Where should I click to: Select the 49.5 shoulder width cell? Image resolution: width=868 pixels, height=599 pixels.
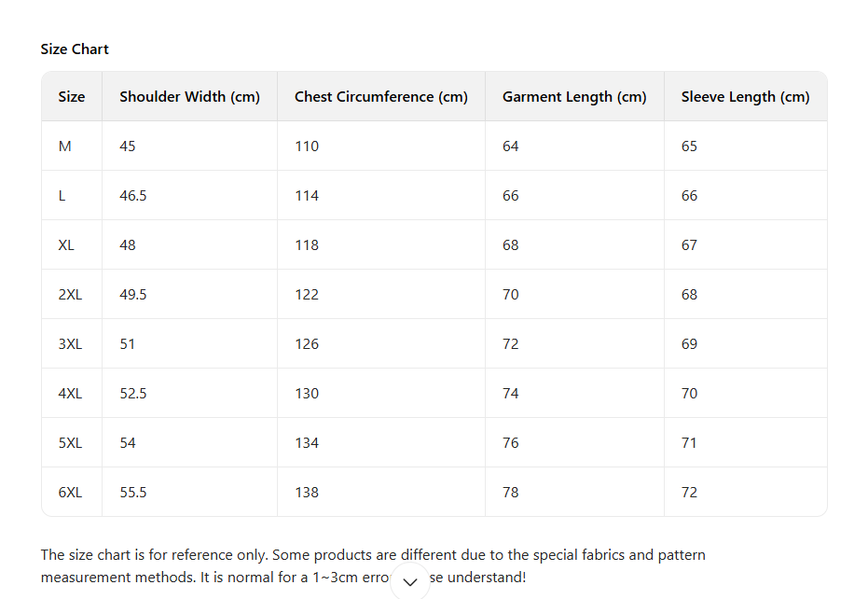133,295
